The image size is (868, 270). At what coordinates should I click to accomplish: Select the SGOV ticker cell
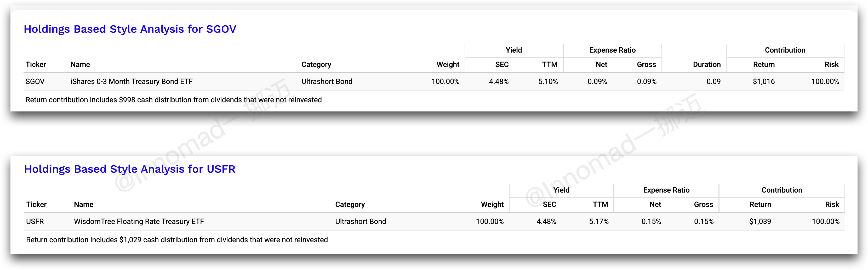35,82
